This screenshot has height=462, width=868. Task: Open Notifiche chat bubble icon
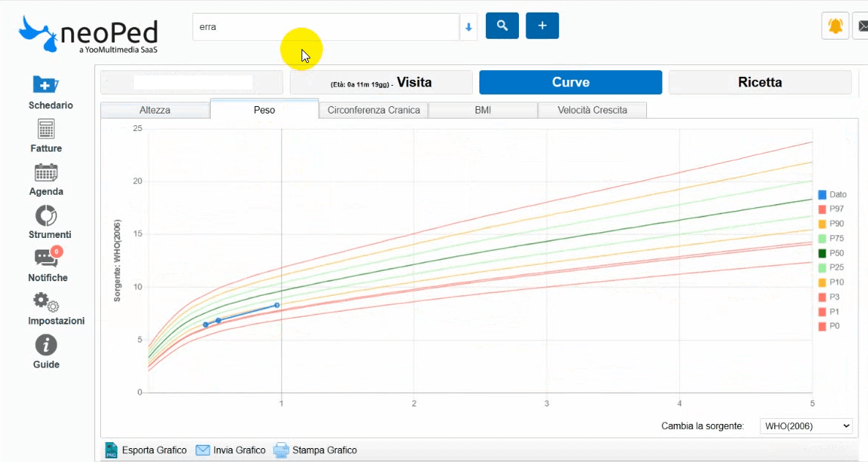coord(46,258)
